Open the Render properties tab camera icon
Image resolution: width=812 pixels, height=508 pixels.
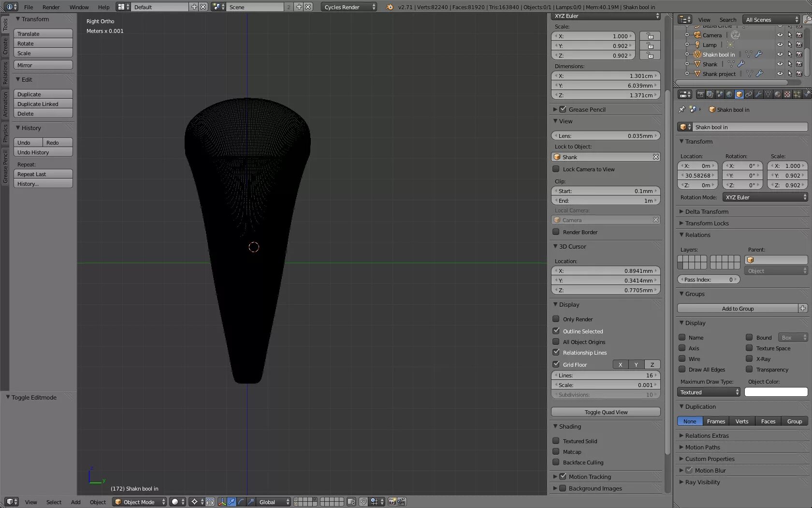(700, 94)
